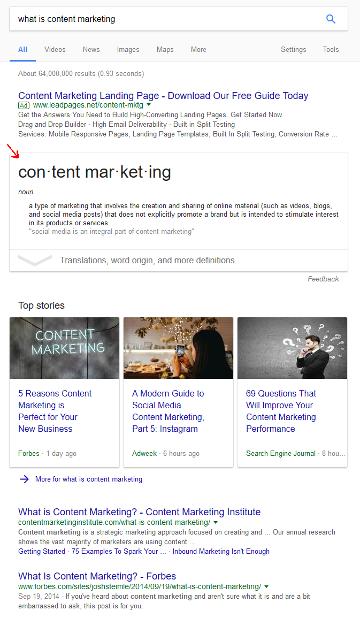Image resolution: width=360 pixels, height=618 pixels.
Task: Open the Forbes result URL dropdown arrow
Action: point(267,586)
